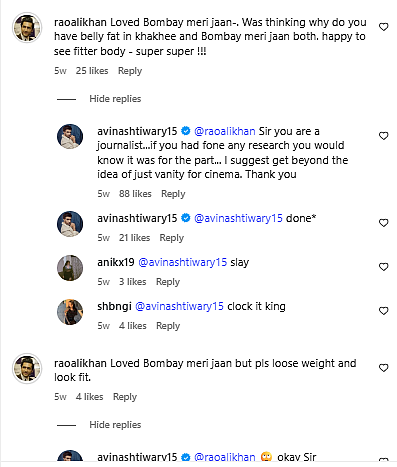The image size is (397, 467).
Task: Open @raoalikhan mention in journalist reply
Action: click(x=225, y=131)
